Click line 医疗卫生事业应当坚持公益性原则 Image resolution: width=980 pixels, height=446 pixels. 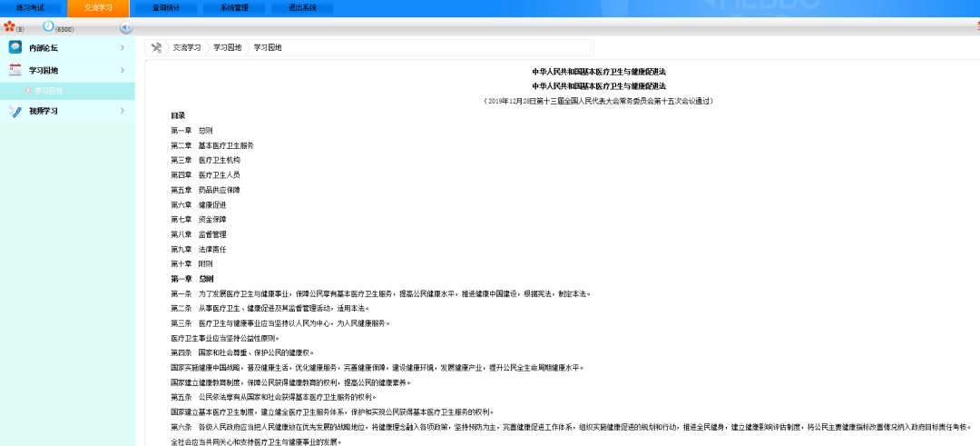224,338
